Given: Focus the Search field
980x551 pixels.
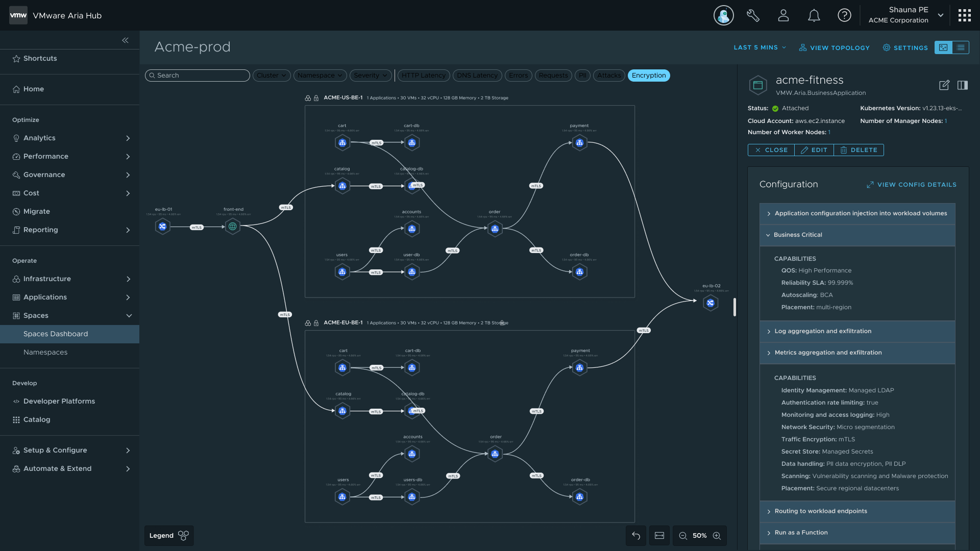Looking at the screenshot, I should coord(198,76).
